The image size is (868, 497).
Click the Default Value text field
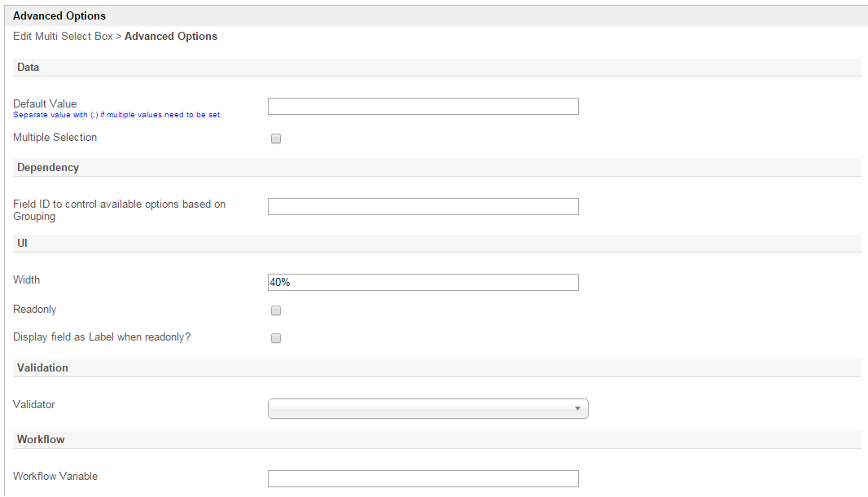click(423, 107)
